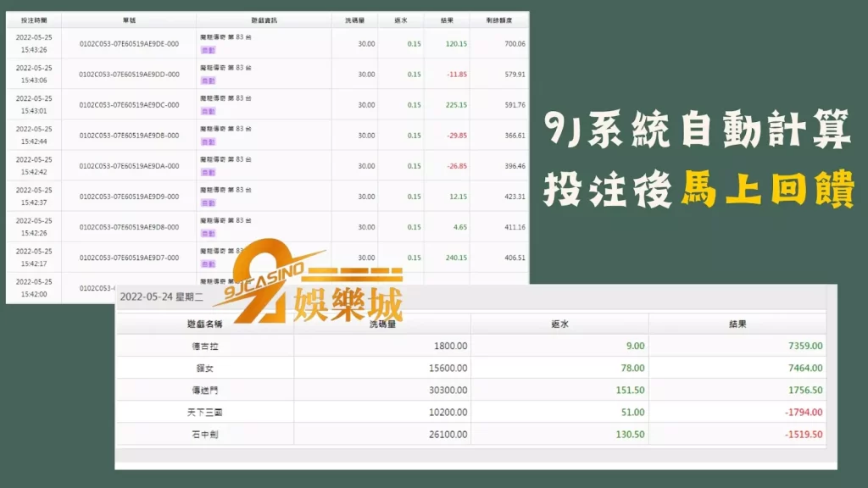Click the bet time 2022-05-25 15:42:17

[34, 258]
